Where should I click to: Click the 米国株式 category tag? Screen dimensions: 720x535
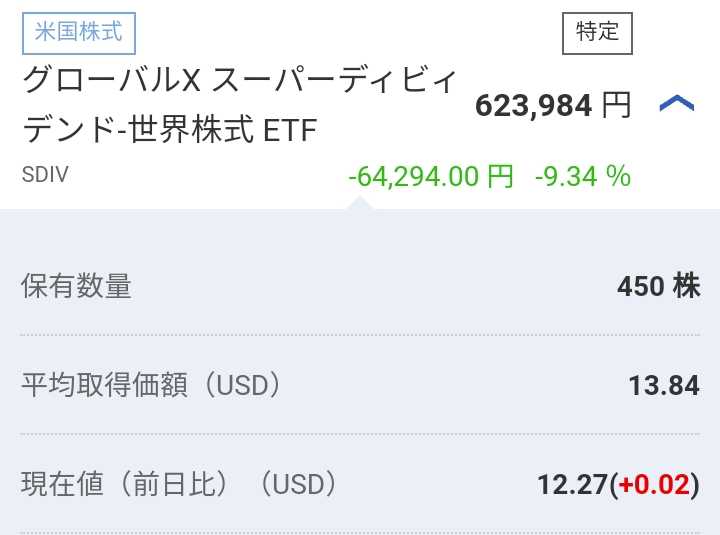[78, 32]
